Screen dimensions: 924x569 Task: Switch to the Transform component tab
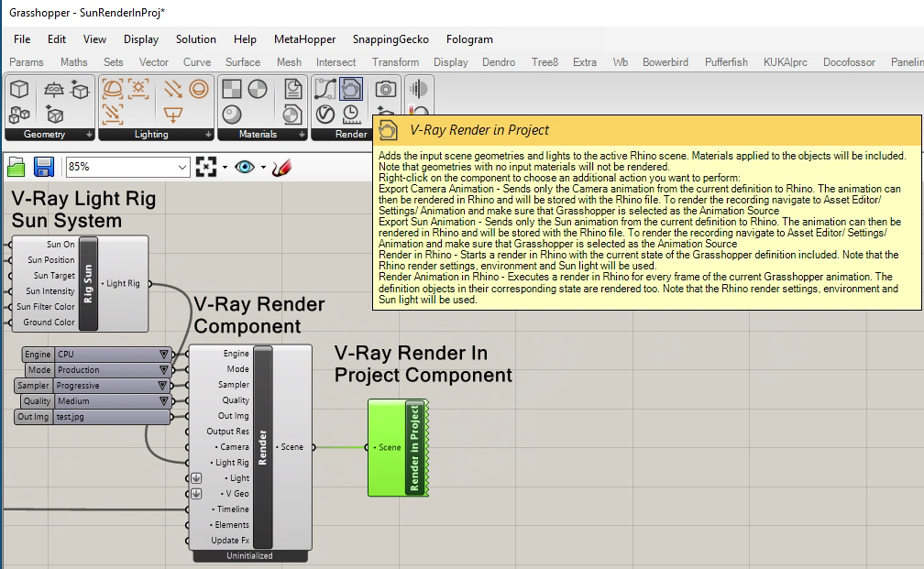pos(395,62)
